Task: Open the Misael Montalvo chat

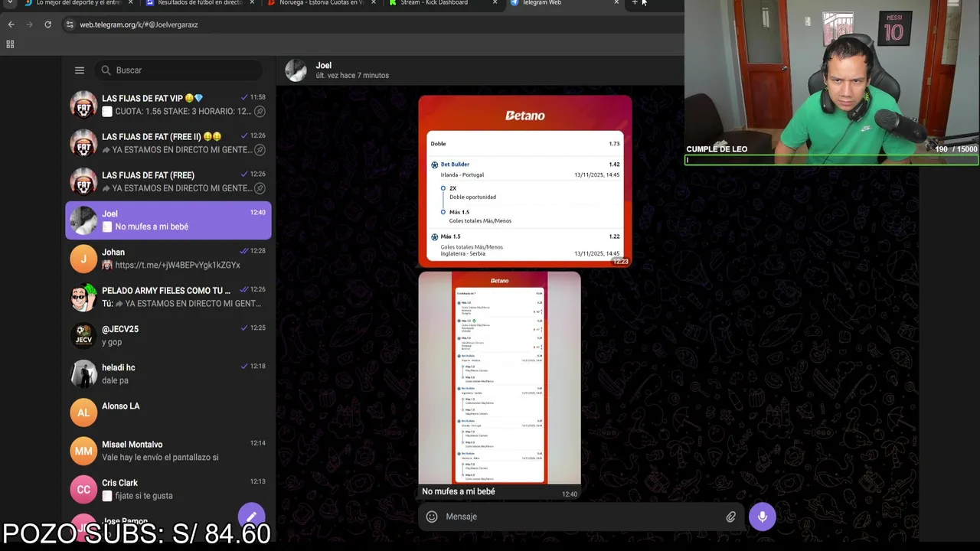Action: 168,451
